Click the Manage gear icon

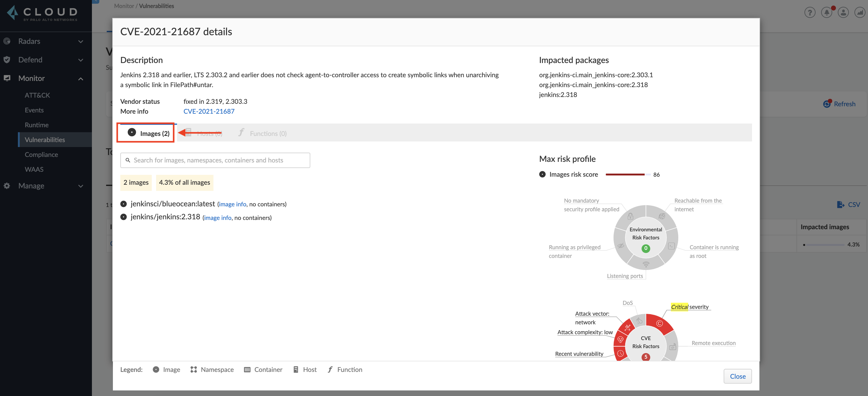point(7,186)
